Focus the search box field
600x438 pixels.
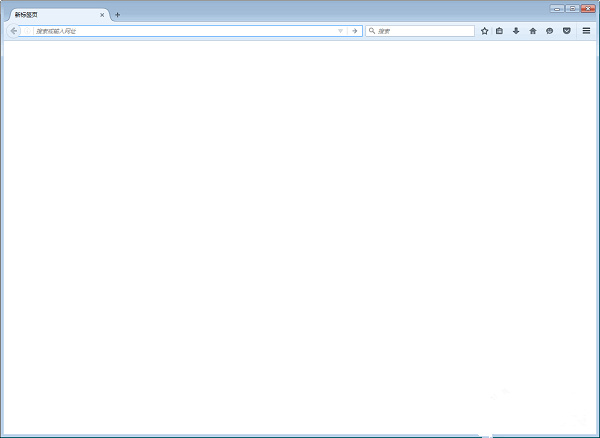pos(420,31)
